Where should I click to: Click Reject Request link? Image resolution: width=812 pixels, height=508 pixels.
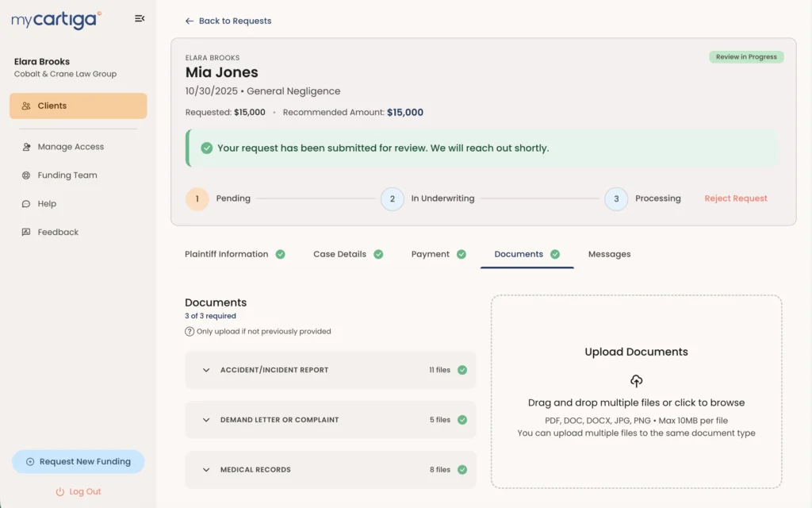pos(736,198)
